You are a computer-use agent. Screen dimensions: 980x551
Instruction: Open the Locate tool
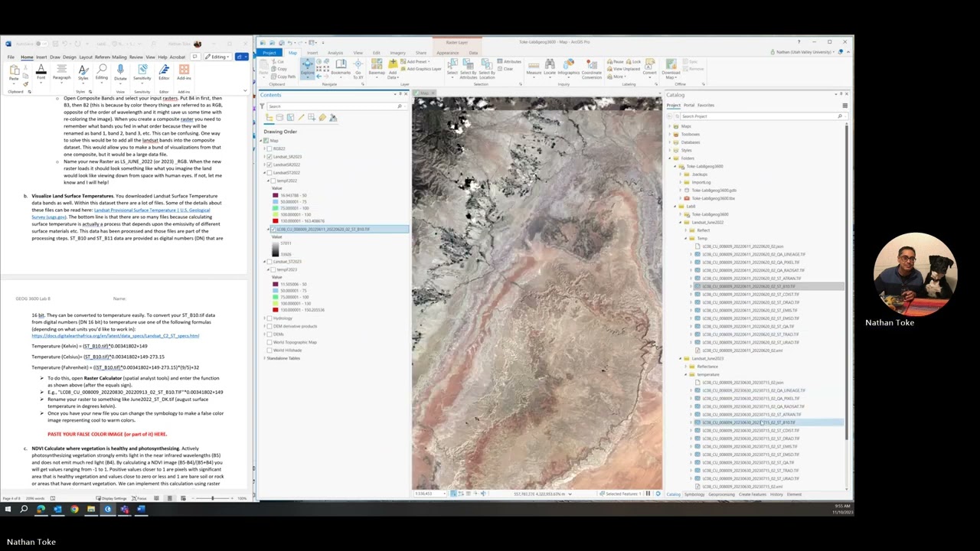(550, 68)
